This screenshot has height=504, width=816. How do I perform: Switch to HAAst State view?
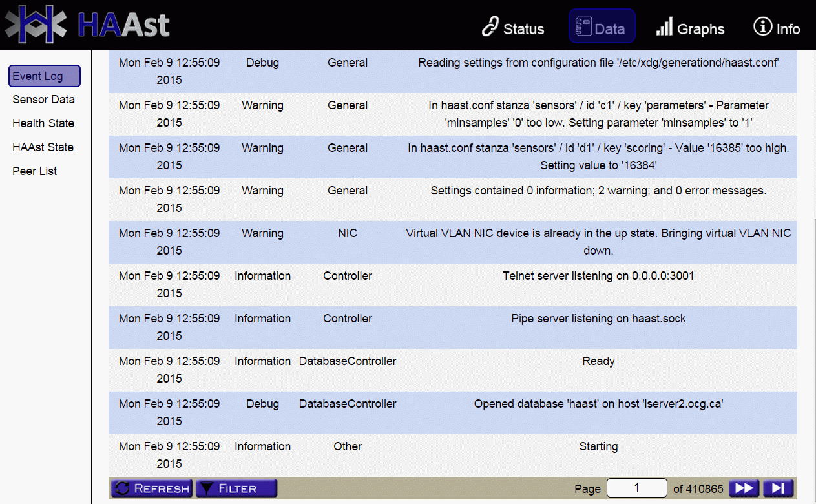pyautogui.click(x=43, y=147)
